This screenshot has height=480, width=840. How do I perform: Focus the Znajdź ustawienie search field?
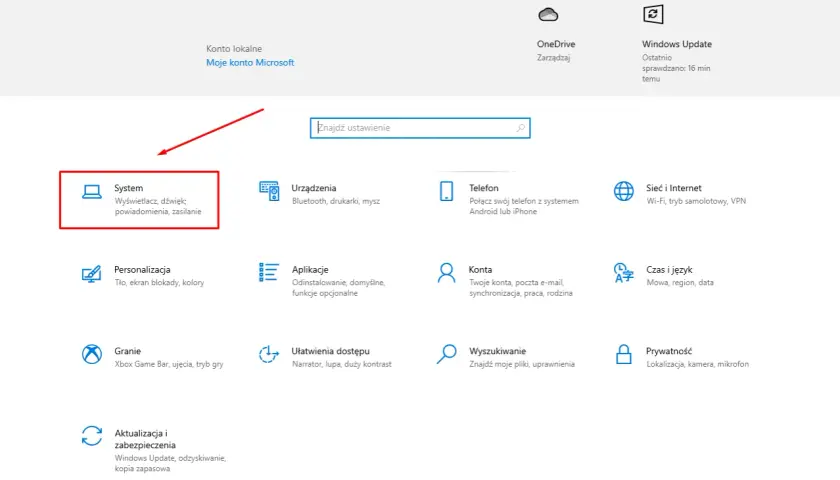(x=420, y=128)
